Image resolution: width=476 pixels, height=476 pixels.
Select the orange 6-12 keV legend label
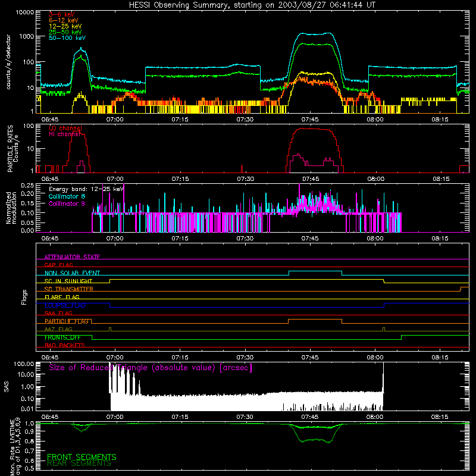click(64, 20)
